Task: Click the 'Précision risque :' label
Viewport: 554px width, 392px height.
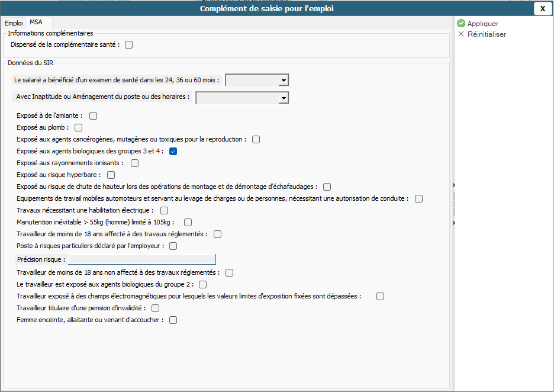Action: tap(41, 259)
